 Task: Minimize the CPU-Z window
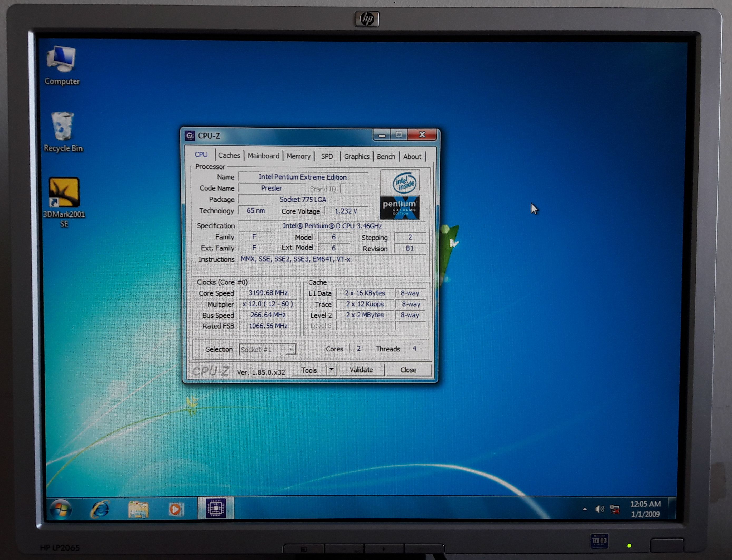click(382, 135)
